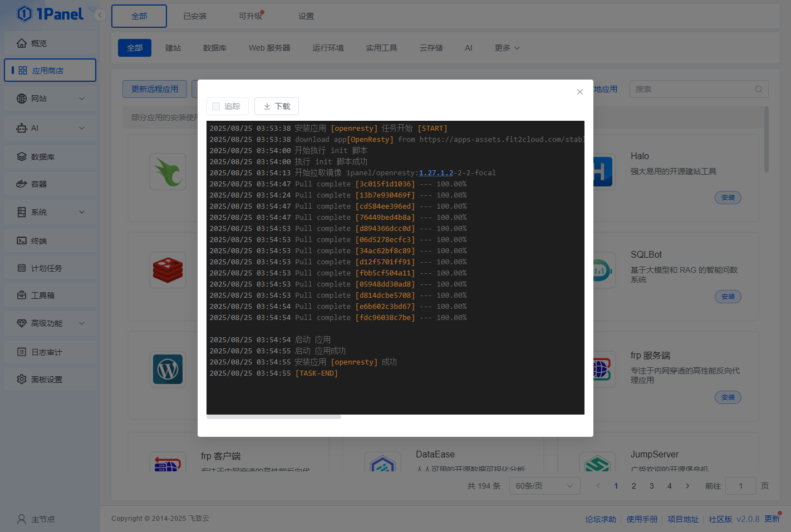Open 面板设置 panel settings

pos(50,380)
